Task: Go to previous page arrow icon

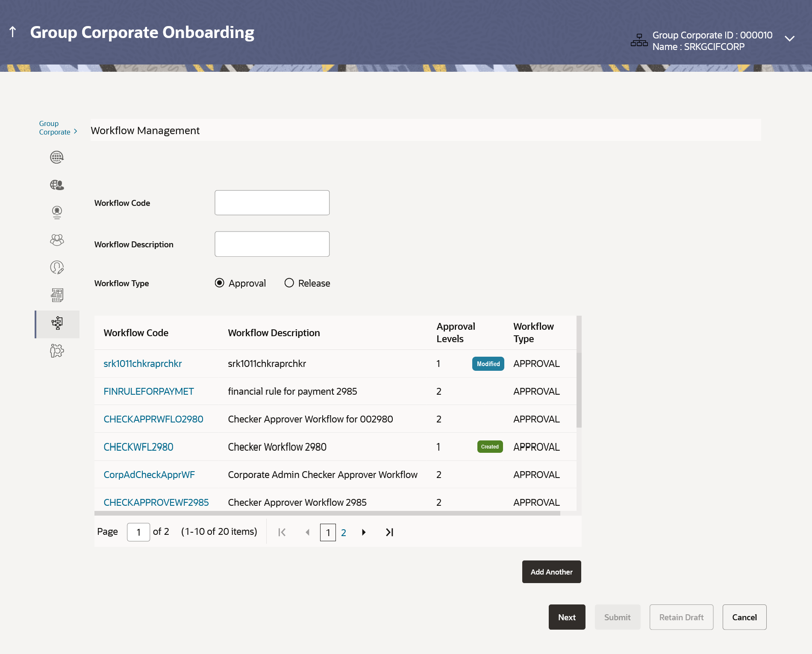Action: [x=307, y=532]
